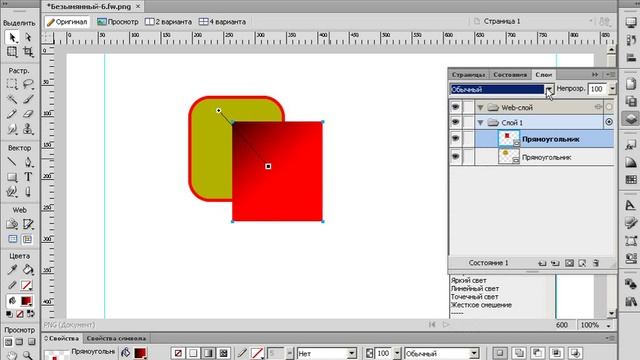640x360 pixels.
Task: Open the 100% zoom dropdown
Action: (609, 326)
